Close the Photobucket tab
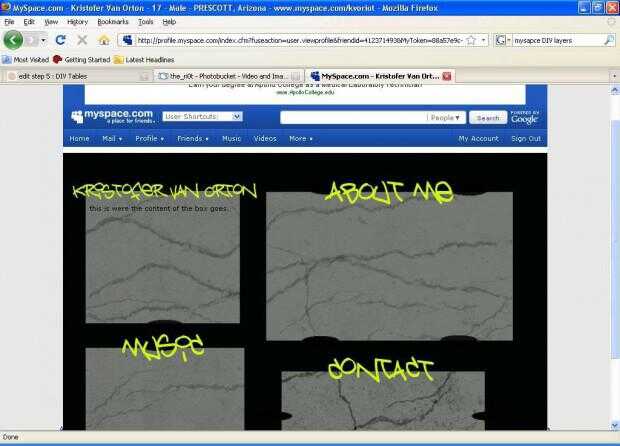The width and height of the screenshot is (620, 446). pos(295,76)
